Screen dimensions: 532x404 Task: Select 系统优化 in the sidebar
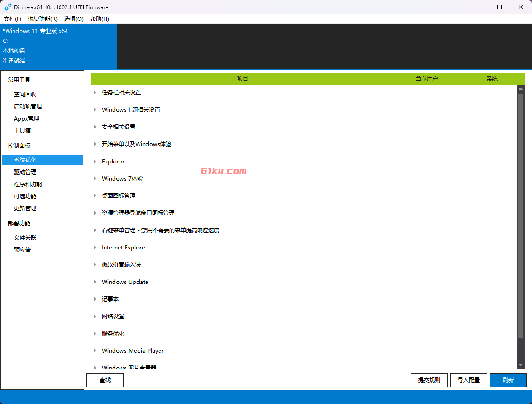click(x=42, y=160)
